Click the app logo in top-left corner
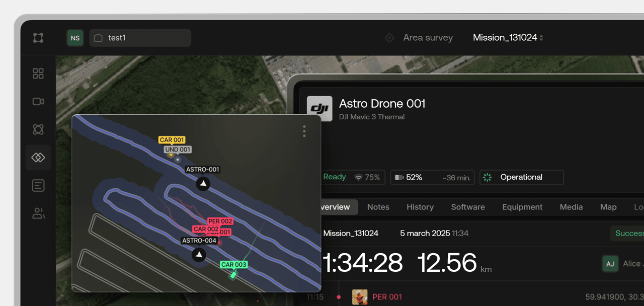 point(38,38)
